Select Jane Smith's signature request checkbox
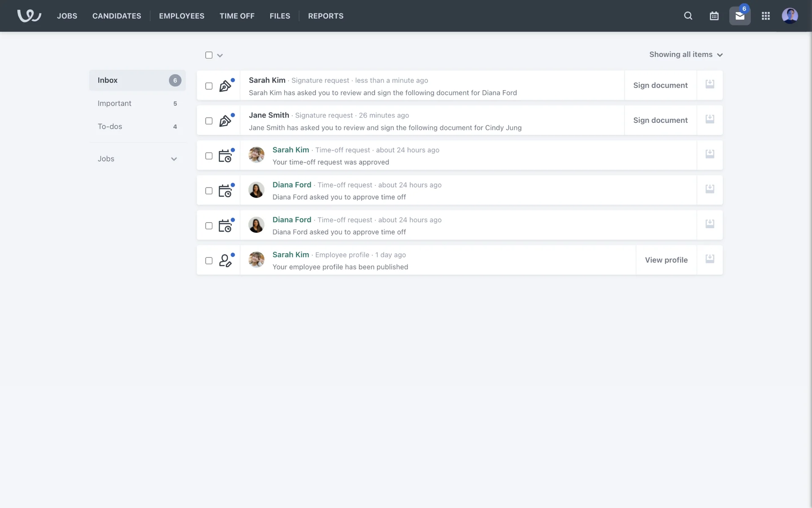Screen dimensions: 812x508 coord(209,121)
